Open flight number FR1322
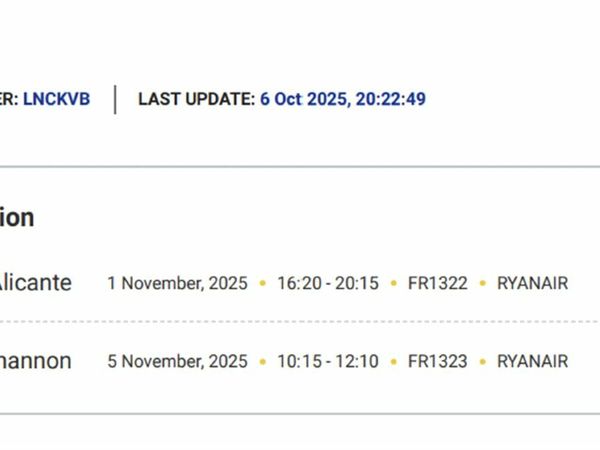The width and height of the screenshot is (600, 450). (x=437, y=283)
